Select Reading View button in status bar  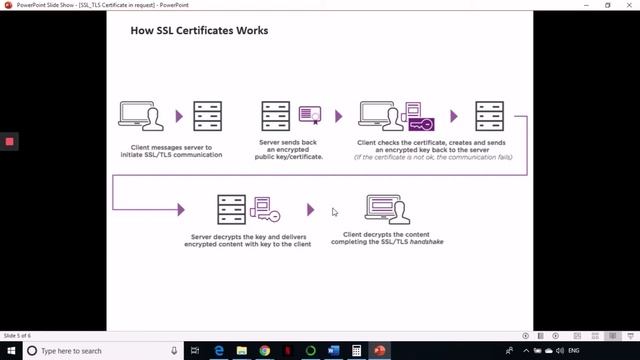[x=613, y=336]
